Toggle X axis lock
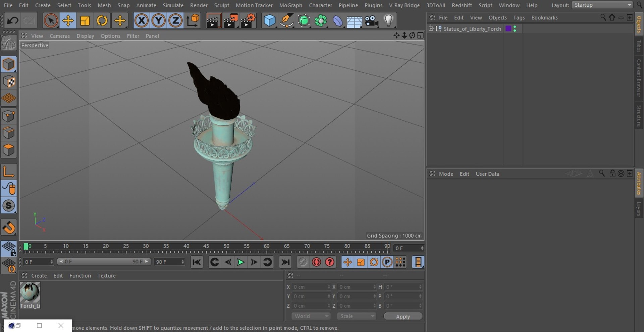The width and height of the screenshot is (644, 332). (x=142, y=21)
